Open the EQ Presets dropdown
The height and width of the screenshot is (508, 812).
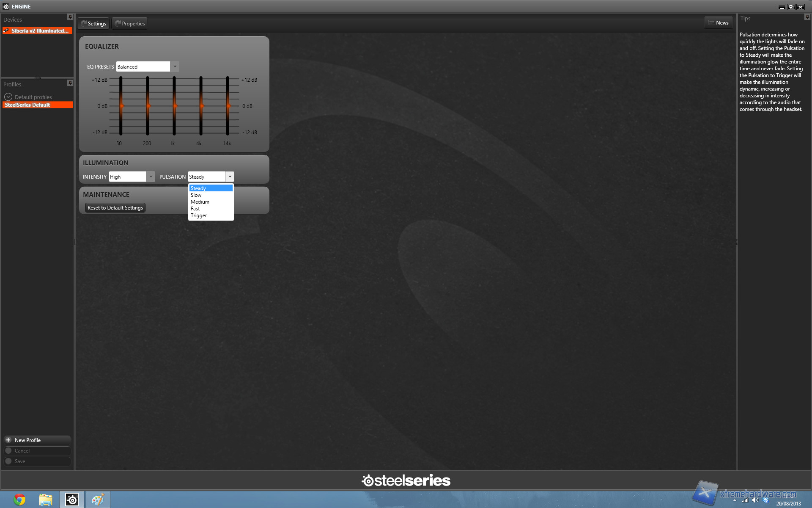point(175,66)
